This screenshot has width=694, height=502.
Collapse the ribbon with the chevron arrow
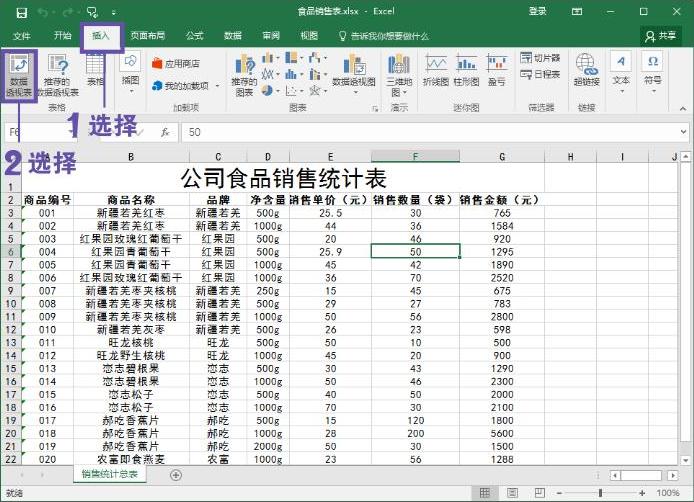(683, 108)
